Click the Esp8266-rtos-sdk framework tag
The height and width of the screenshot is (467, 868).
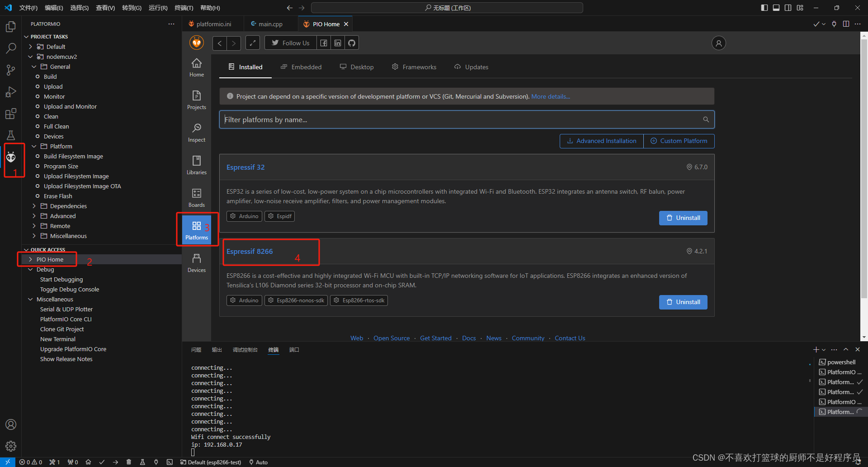pyautogui.click(x=359, y=300)
